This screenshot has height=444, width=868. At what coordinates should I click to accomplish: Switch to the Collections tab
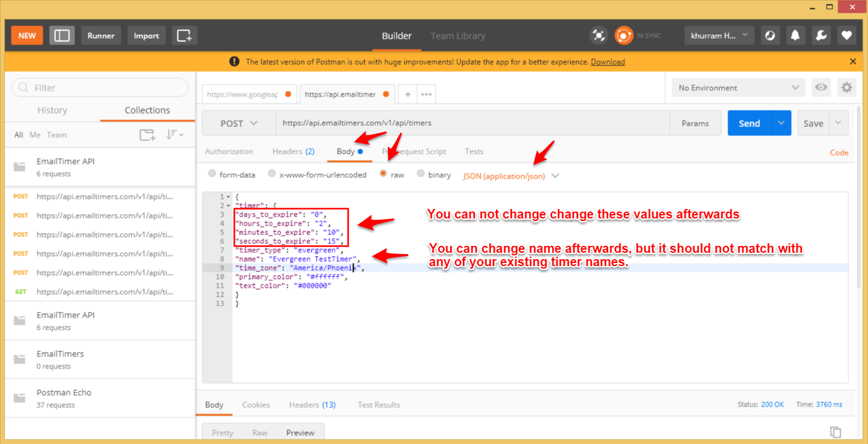(x=148, y=110)
